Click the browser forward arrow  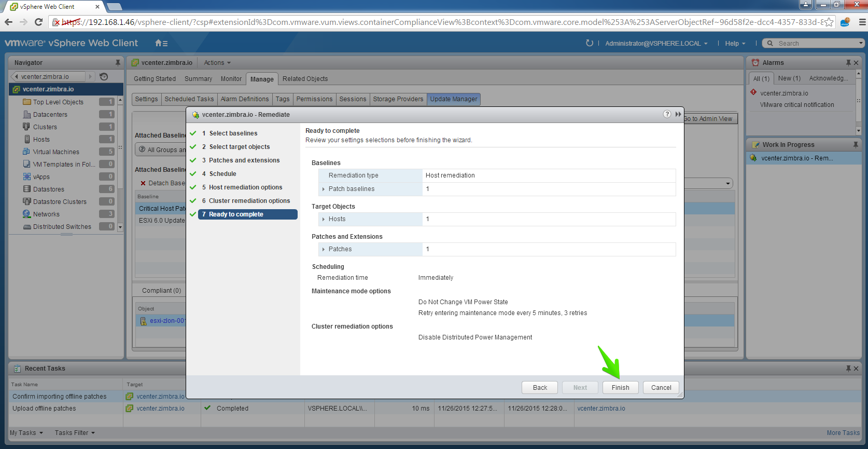(x=23, y=22)
